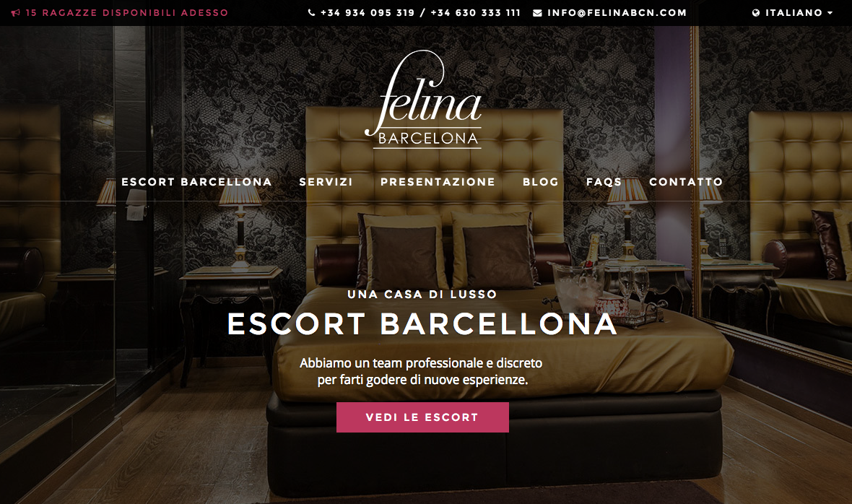The height and width of the screenshot is (504, 852).
Task: Click the globe language icon
Action: pyautogui.click(x=756, y=12)
